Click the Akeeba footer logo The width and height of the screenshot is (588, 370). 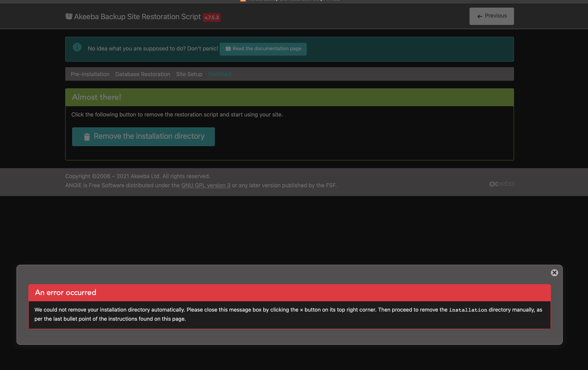tap(501, 184)
